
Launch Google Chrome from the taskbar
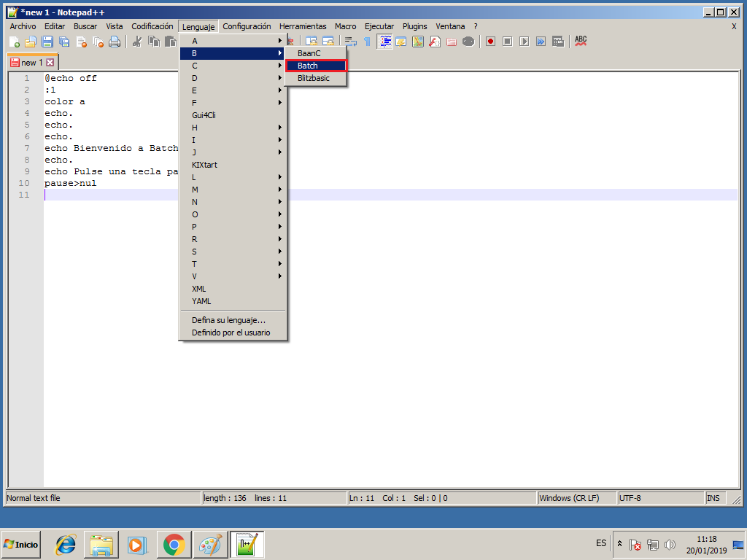[x=174, y=544]
